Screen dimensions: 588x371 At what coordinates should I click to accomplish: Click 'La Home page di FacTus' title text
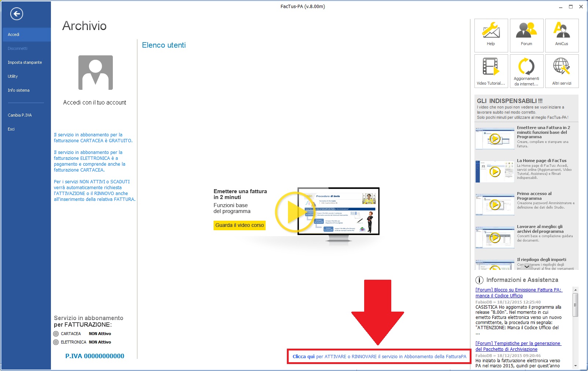541,161
